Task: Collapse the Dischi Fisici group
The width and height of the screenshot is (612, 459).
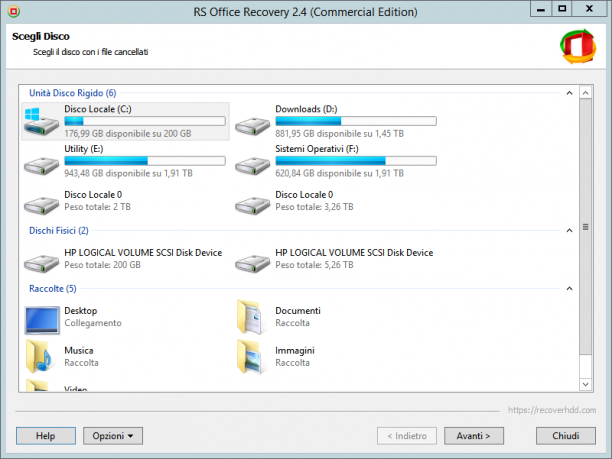Action: click(x=569, y=230)
